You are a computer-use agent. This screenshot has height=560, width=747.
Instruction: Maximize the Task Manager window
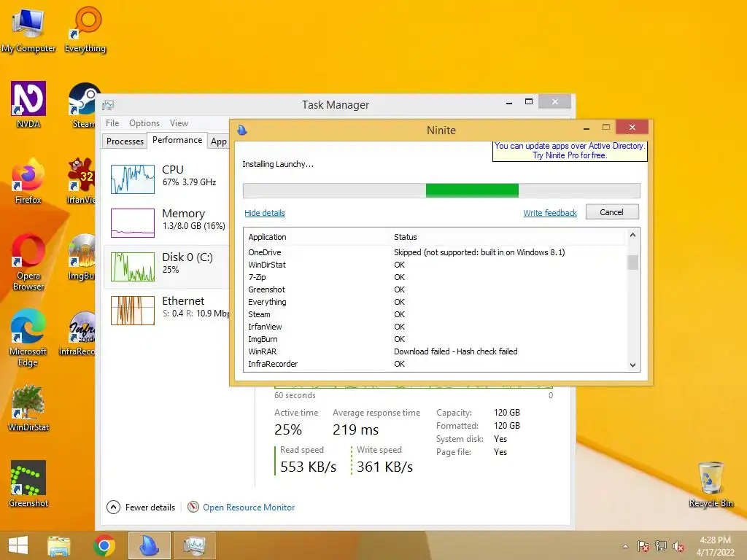coord(529,102)
